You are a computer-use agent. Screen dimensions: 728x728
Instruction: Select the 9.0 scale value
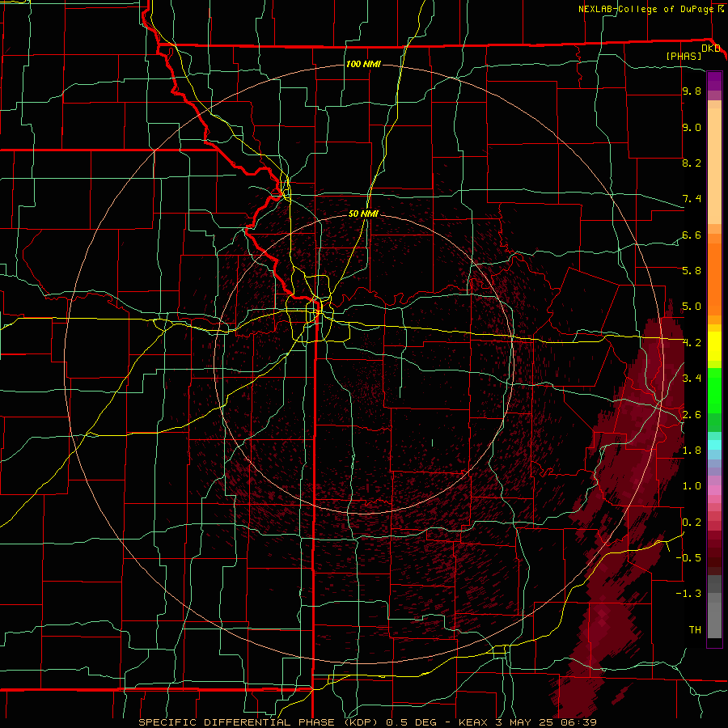point(692,128)
